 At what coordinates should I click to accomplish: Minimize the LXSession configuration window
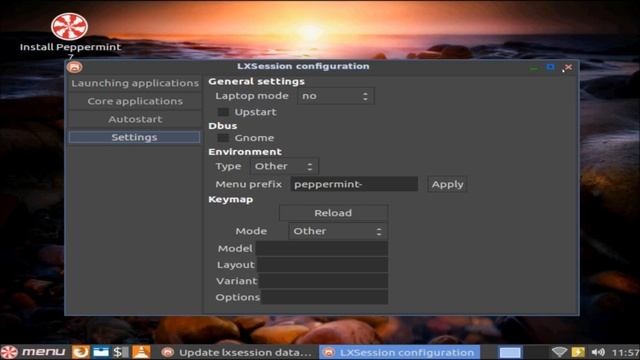(533, 68)
